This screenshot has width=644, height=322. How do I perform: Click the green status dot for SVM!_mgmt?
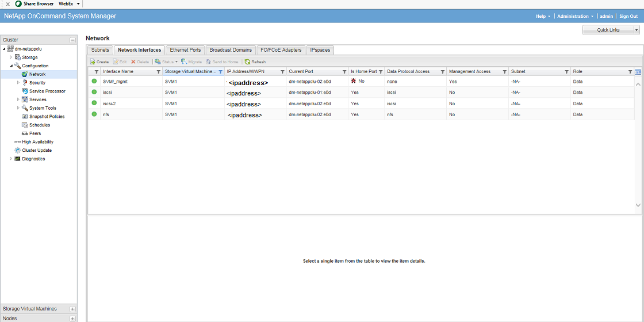click(94, 81)
